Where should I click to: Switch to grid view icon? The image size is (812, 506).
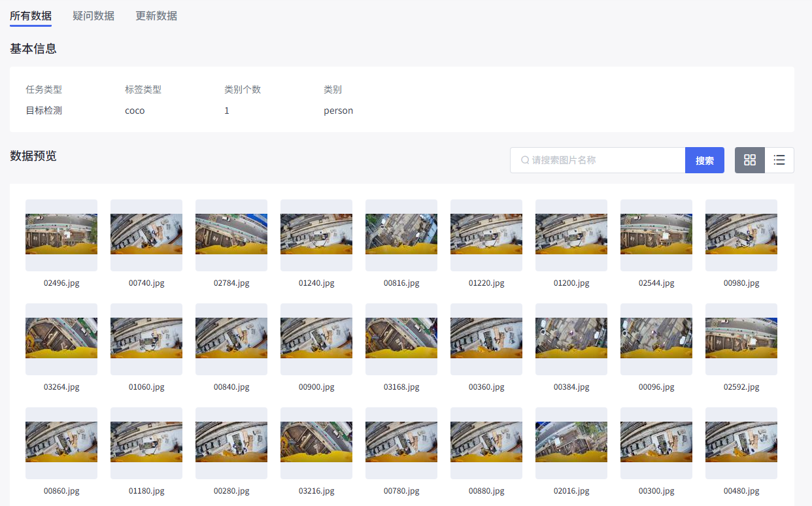point(750,160)
